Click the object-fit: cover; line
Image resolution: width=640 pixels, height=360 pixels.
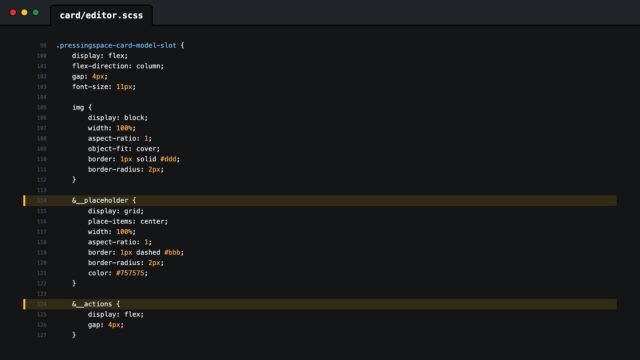[x=124, y=149]
